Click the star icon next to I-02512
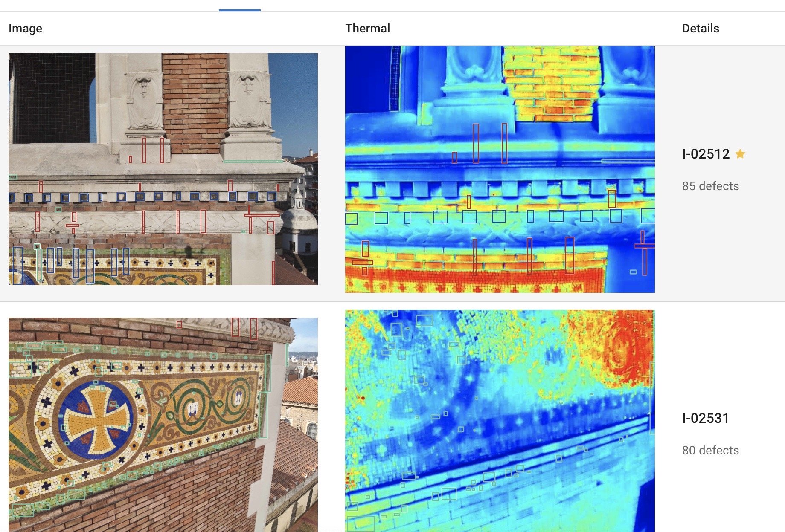The width and height of the screenshot is (785, 532). (740, 154)
